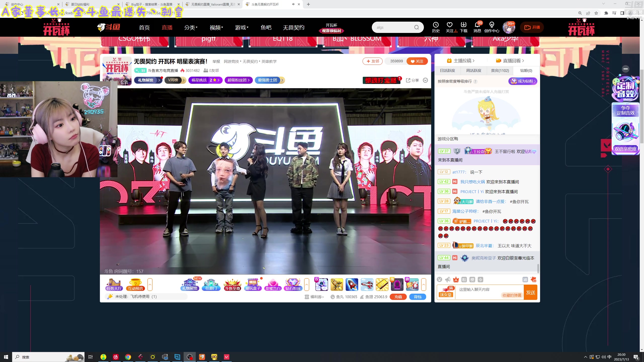Collapse the floating 定制音效 widget
The width and height of the screenshot is (644, 362).
click(x=626, y=69)
